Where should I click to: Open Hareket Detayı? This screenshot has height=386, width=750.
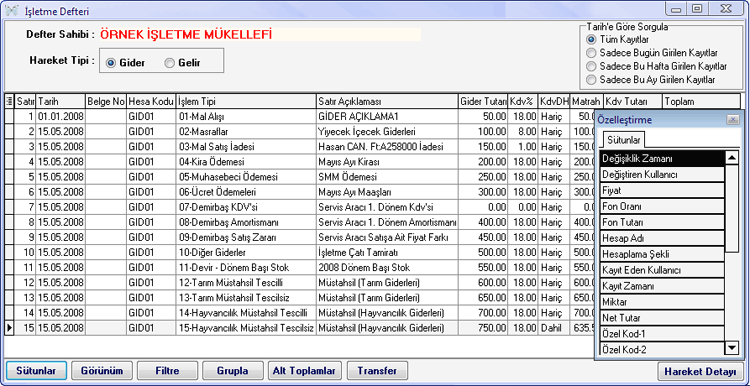701,372
